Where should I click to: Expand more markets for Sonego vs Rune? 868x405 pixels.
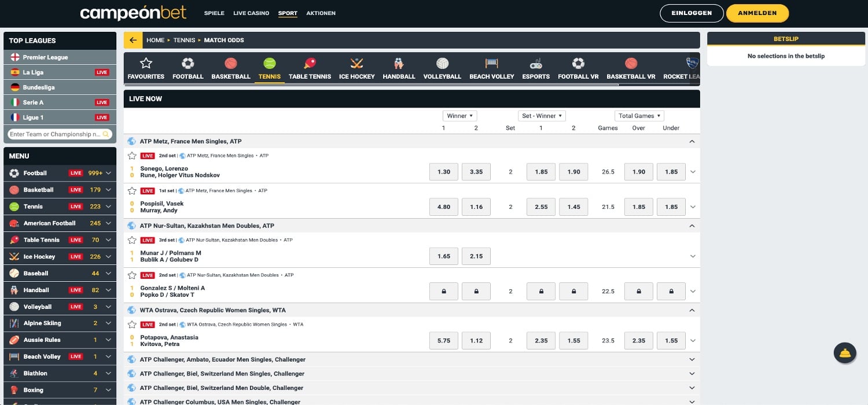click(693, 172)
